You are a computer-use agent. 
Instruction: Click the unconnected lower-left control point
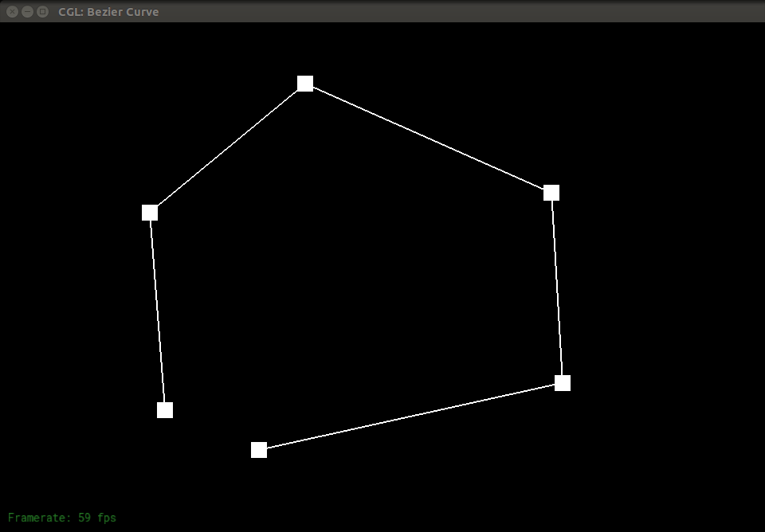[165, 410]
